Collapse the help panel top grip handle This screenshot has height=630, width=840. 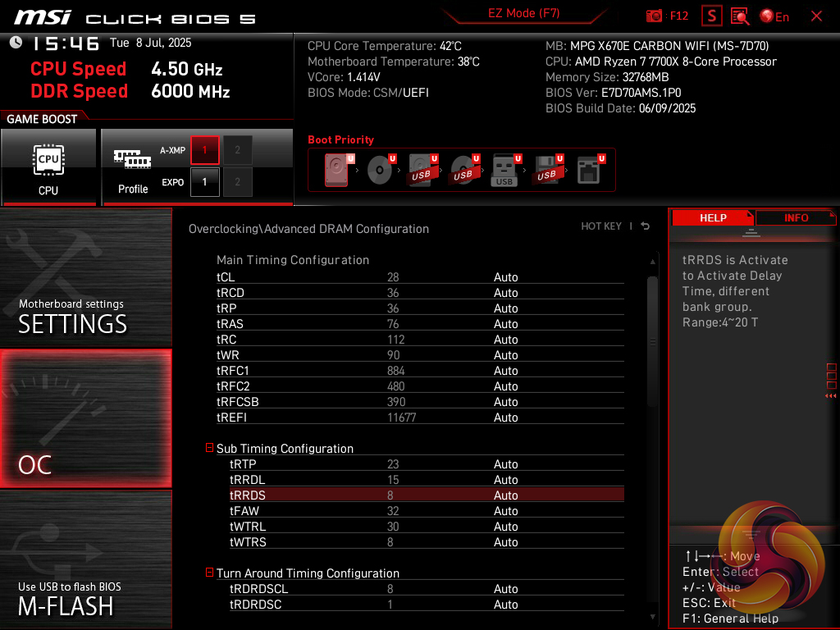tap(751, 232)
